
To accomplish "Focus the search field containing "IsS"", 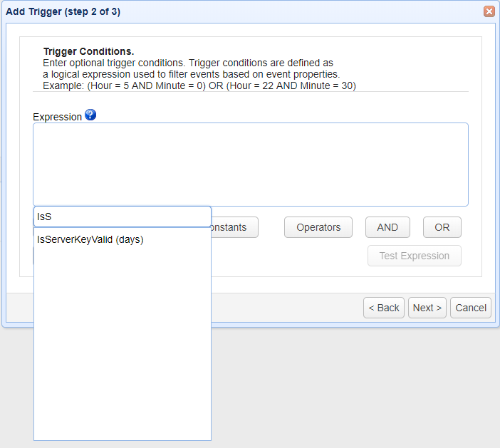I will (123, 217).
